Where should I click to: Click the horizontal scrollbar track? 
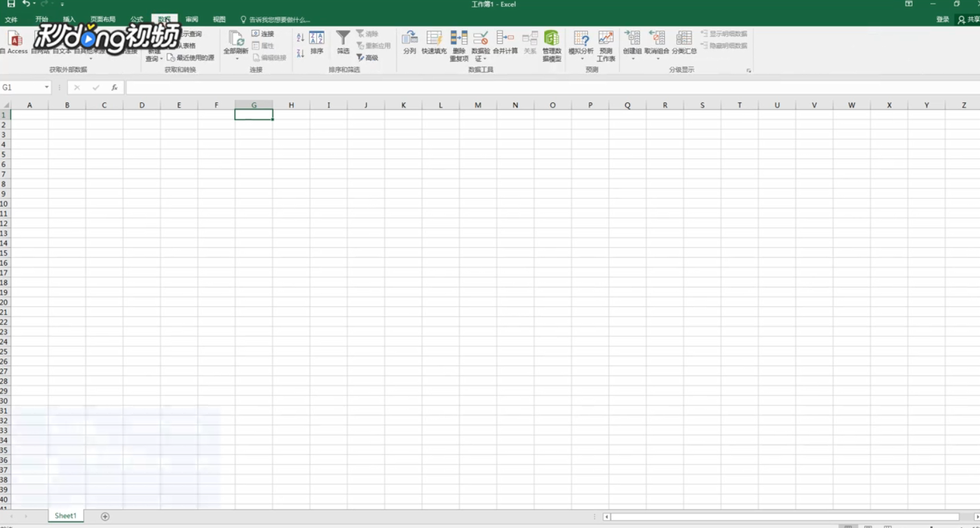pos(784,517)
